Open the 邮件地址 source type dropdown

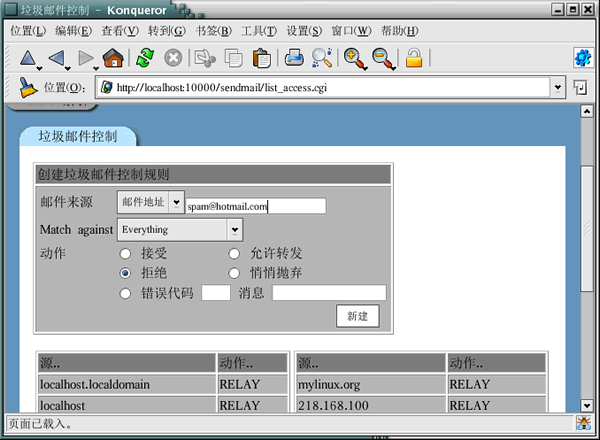click(x=151, y=202)
